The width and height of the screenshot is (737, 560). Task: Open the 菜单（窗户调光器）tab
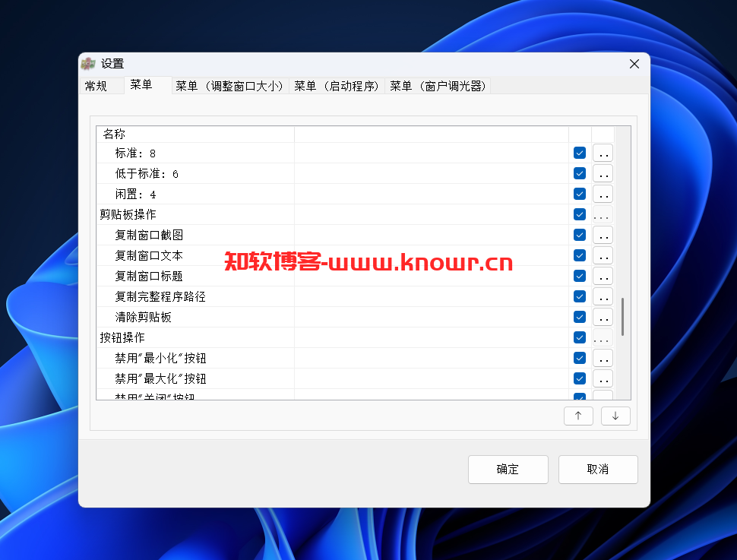coord(438,86)
